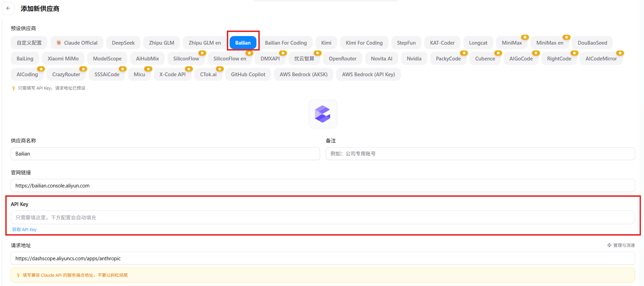Select the Cubence preset
Screen dimensions: 644x286
[x=485, y=59]
